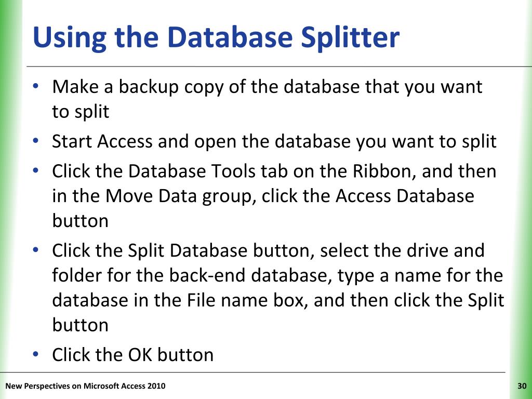The width and height of the screenshot is (532, 399).
Task: Click the bullet dot before 'Click the OK'
Action: click(x=36, y=354)
